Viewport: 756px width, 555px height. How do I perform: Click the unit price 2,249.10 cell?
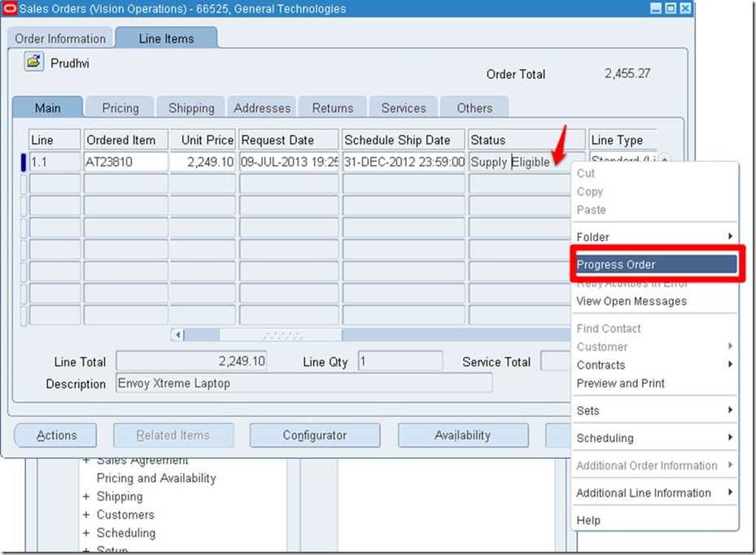point(203,162)
